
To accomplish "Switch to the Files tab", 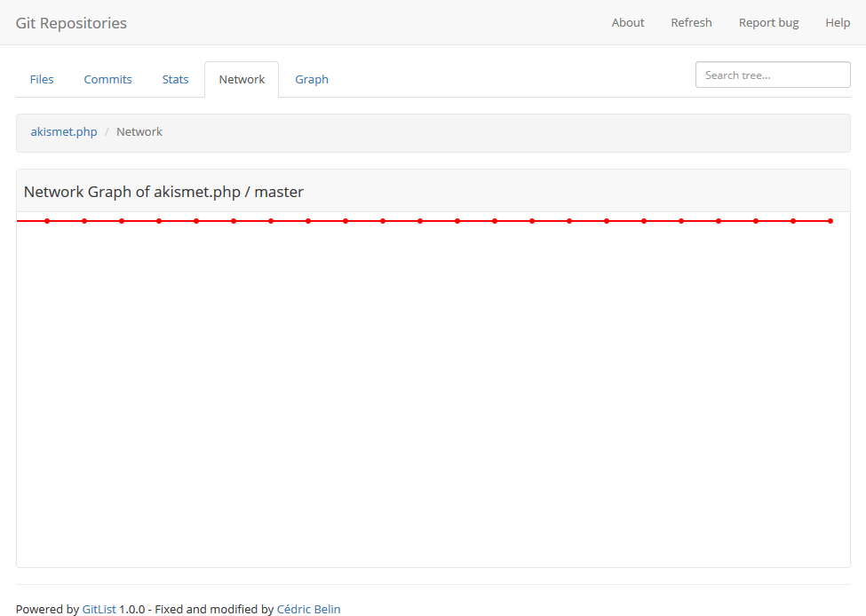I will point(41,79).
